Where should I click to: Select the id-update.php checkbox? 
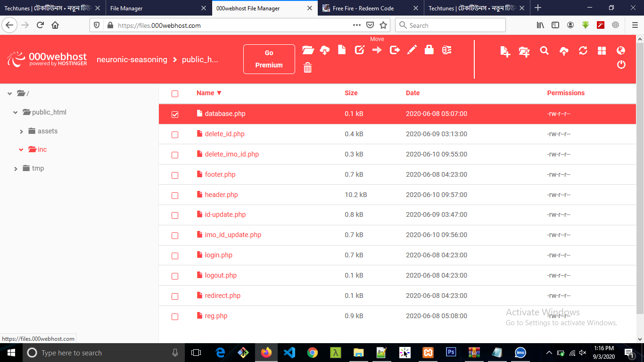(175, 215)
